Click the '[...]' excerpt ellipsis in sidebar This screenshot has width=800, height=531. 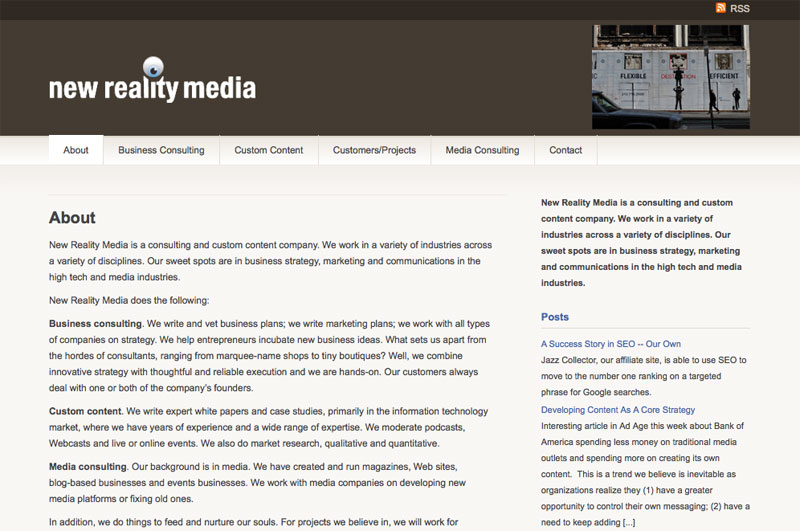point(629,522)
